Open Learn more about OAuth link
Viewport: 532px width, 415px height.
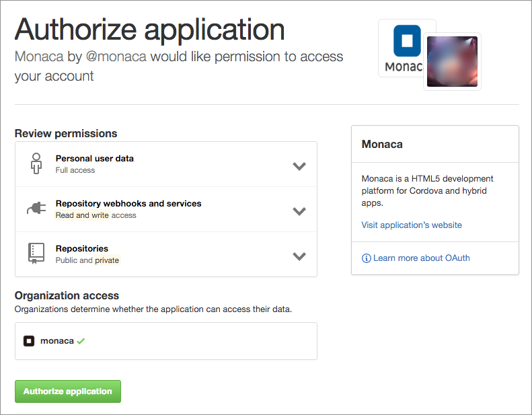[422, 258]
